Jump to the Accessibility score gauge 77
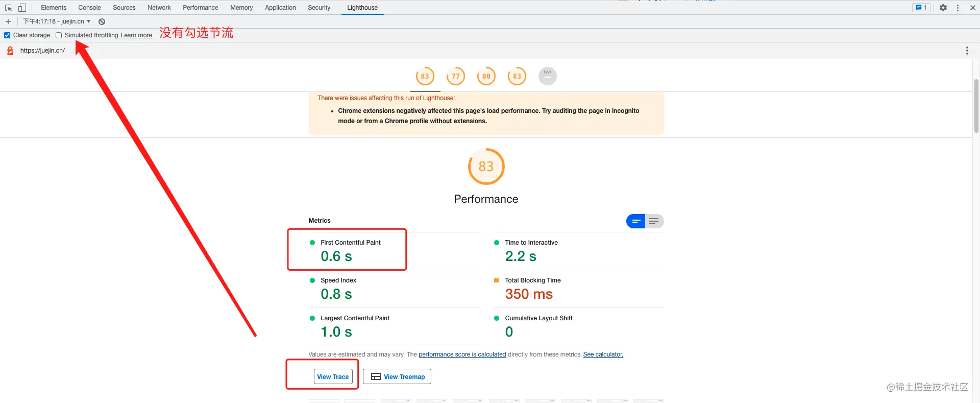 point(455,76)
